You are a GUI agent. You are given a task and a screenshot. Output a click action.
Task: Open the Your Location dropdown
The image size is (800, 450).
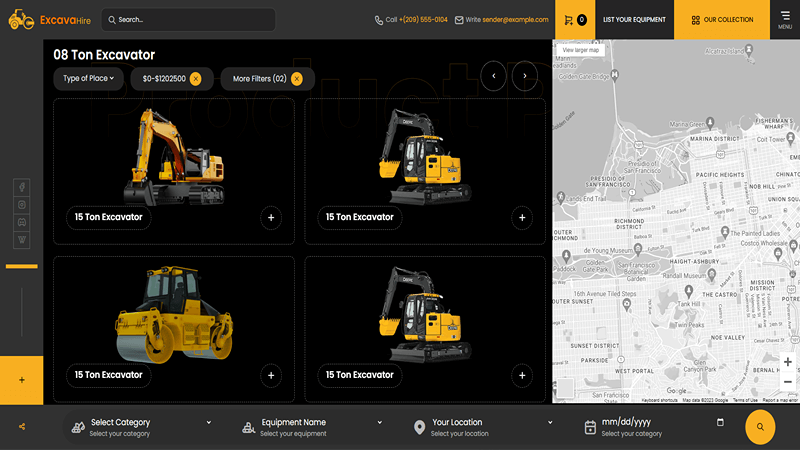(x=483, y=427)
